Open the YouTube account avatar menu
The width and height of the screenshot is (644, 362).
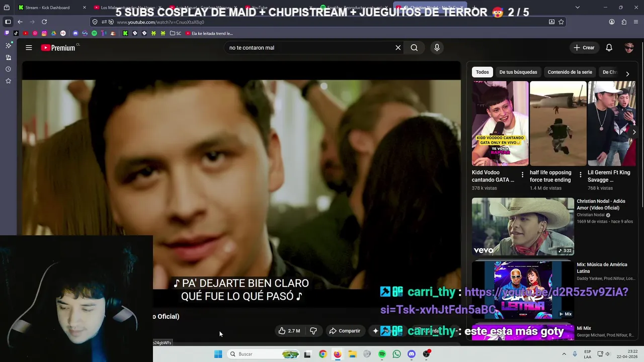[x=629, y=48]
